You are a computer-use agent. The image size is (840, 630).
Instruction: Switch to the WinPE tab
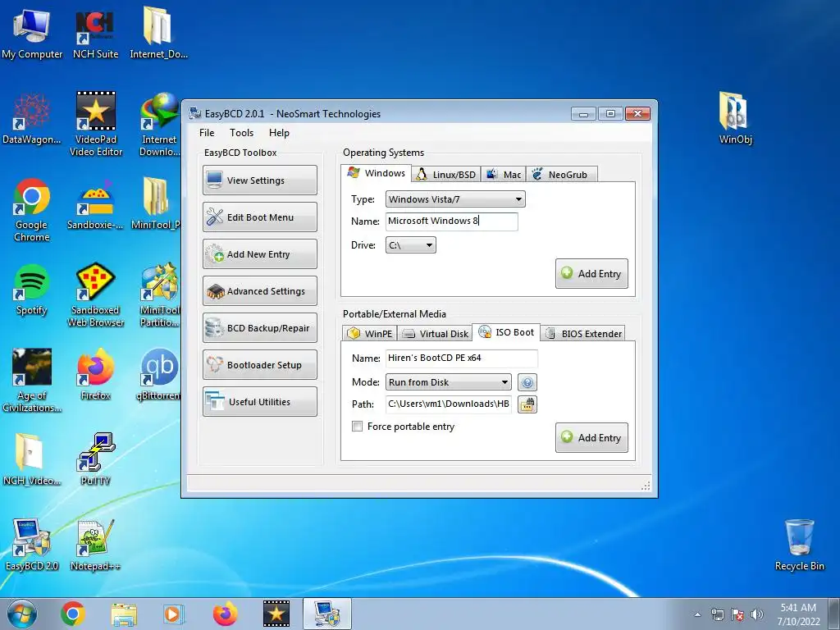[370, 333]
